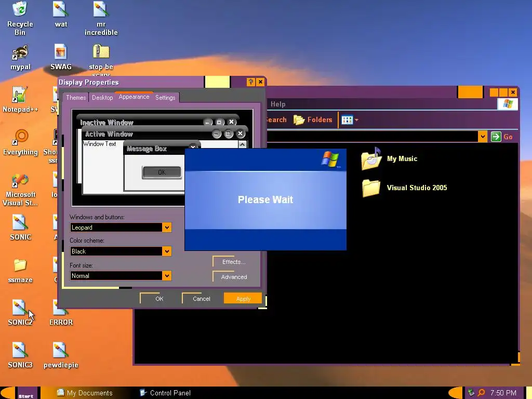Open the Views toolbar button in Explorer
Screen dimensions: 532x399
pos(350,120)
